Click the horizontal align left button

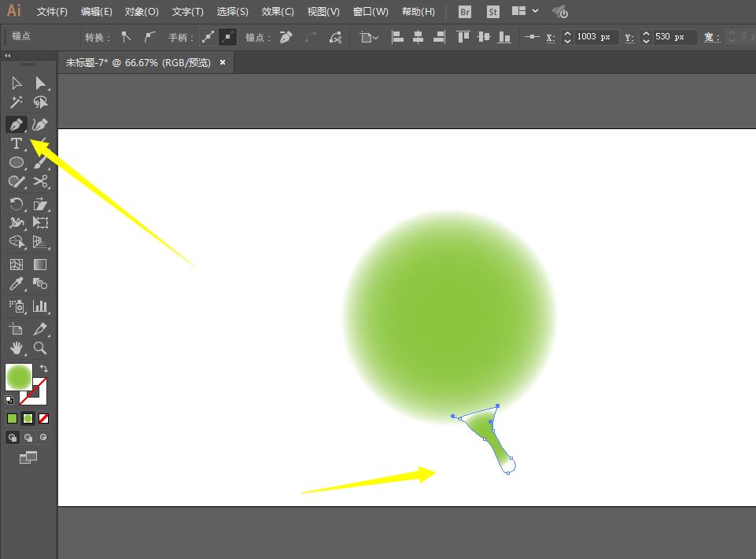[x=397, y=37]
